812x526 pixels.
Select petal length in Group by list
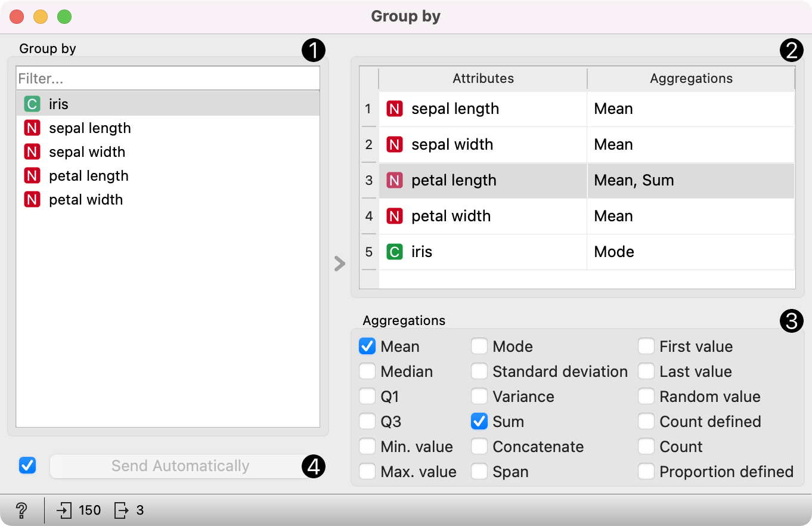88,176
